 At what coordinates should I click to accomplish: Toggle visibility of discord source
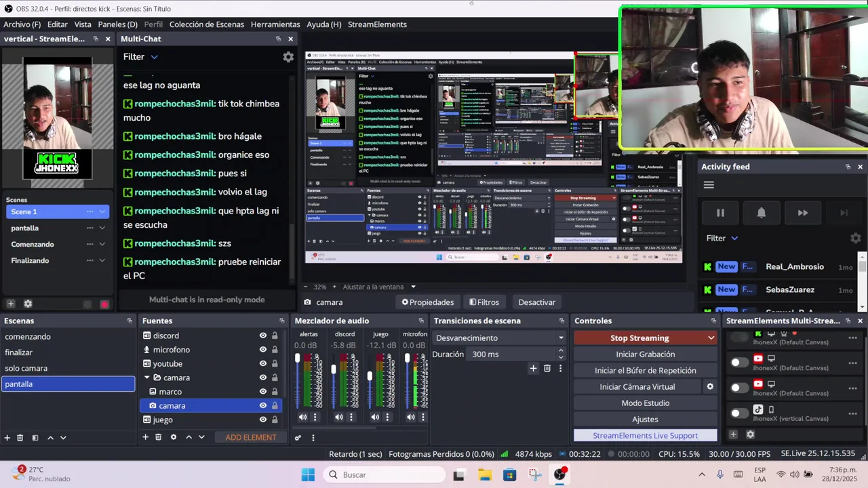click(x=263, y=335)
